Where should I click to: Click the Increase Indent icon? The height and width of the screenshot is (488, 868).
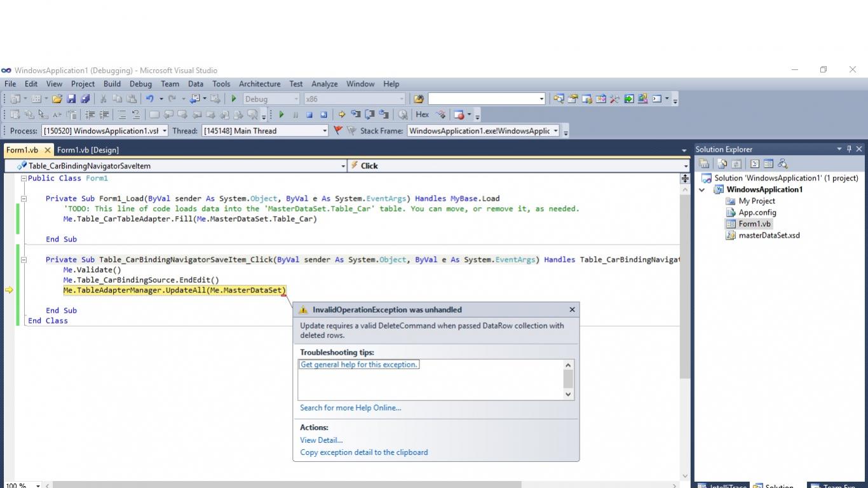(x=104, y=114)
